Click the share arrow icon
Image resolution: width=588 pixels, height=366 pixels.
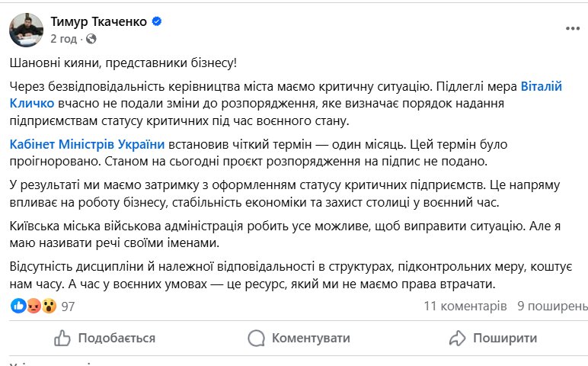(458, 338)
